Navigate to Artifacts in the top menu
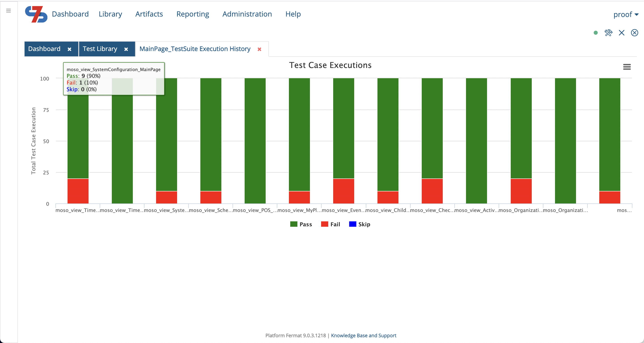Viewport: 644px width, 343px height. [x=149, y=14]
